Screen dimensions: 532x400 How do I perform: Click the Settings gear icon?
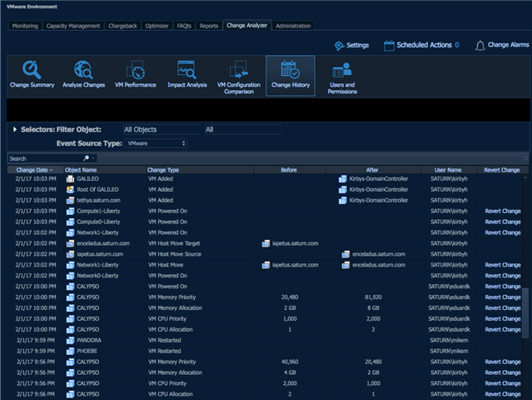339,46
